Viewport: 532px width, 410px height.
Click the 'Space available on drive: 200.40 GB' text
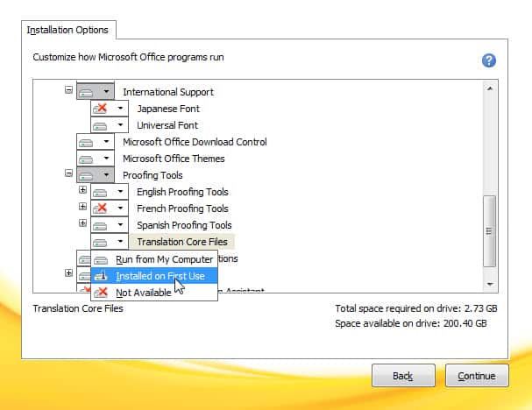point(411,323)
